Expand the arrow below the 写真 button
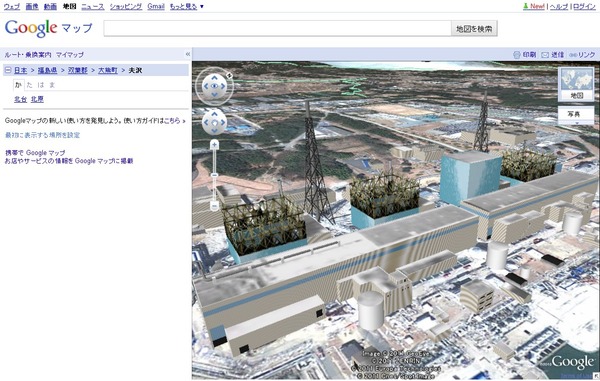This screenshot has width=600, height=381. 576,123
